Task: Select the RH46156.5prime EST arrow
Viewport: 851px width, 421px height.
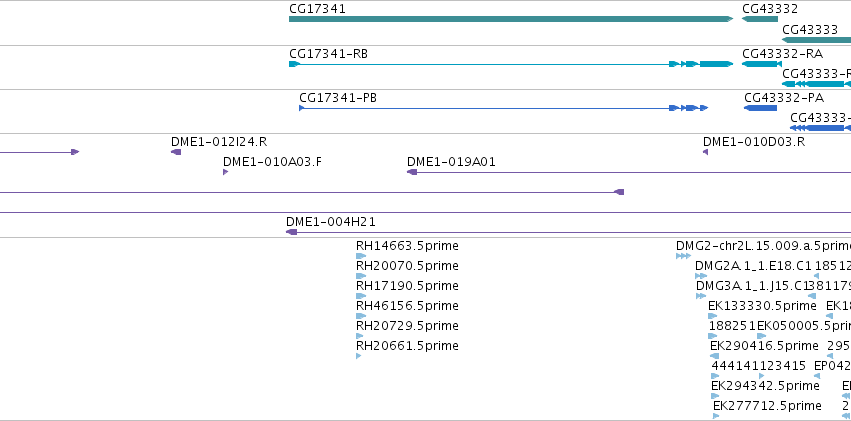Action: pyautogui.click(x=361, y=316)
